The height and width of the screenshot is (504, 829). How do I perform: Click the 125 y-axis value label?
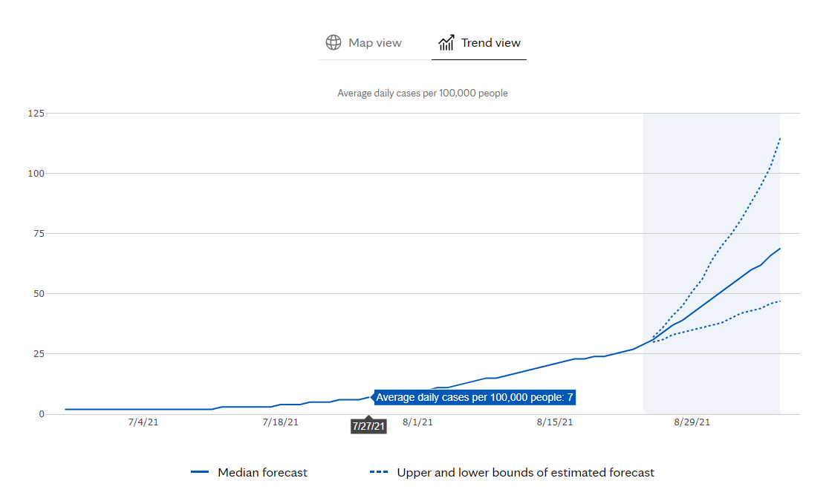tap(36, 113)
